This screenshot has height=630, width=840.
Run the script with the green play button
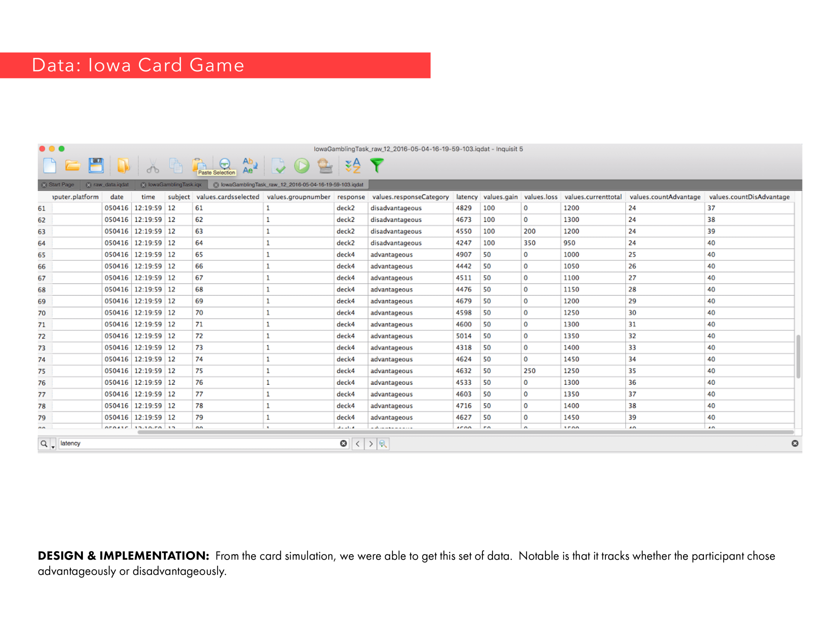[x=302, y=166]
